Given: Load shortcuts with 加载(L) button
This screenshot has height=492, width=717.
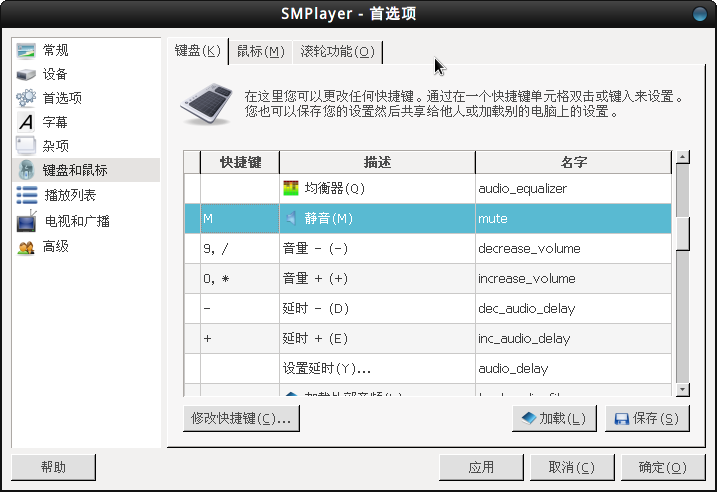Looking at the screenshot, I should pyautogui.click(x=554, y=418).
